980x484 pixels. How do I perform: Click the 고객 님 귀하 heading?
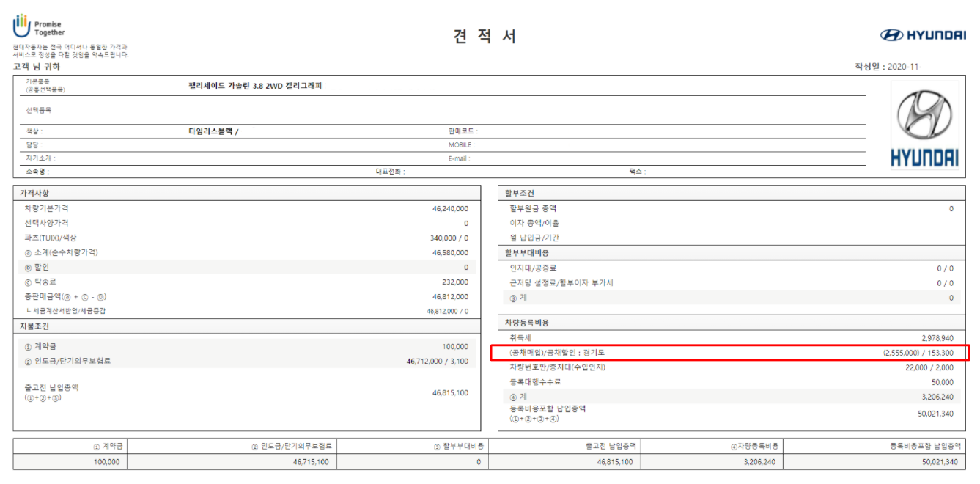[x=37, y=67]
